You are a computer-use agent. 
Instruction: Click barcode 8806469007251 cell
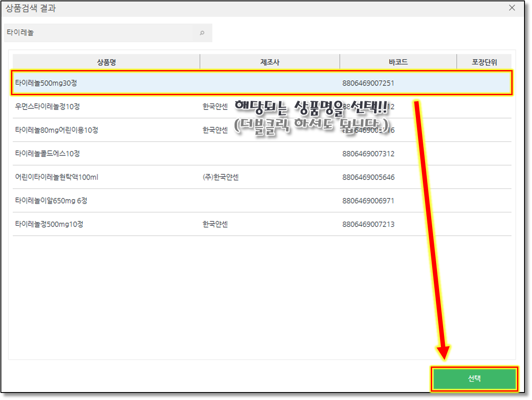point(368,83)
